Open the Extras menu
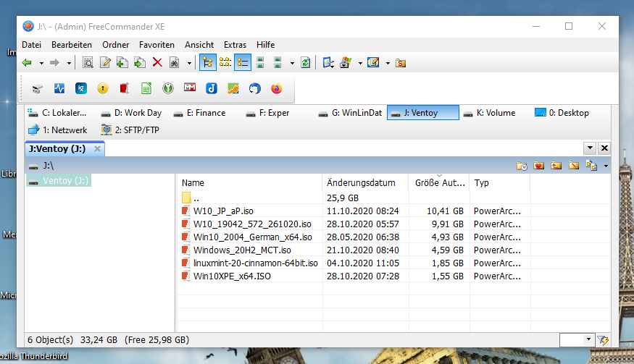The height and width of the screenshot is (364, 634). point(235,45)
